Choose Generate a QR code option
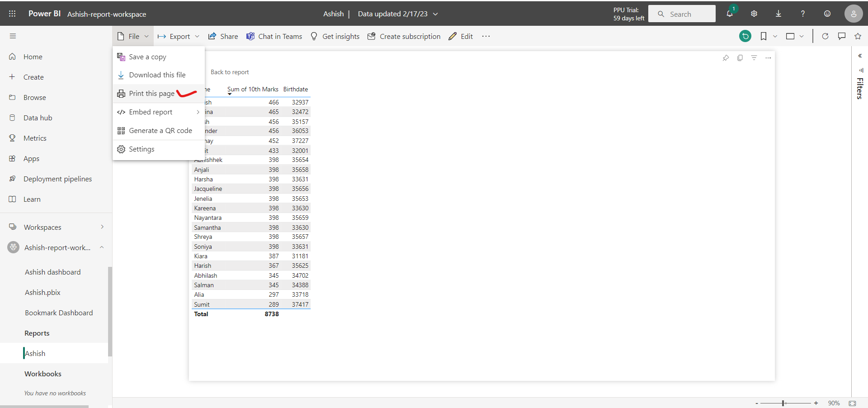The height and width of the screenshot is (408, 868). pyautogui.click(x=160, y=130)
